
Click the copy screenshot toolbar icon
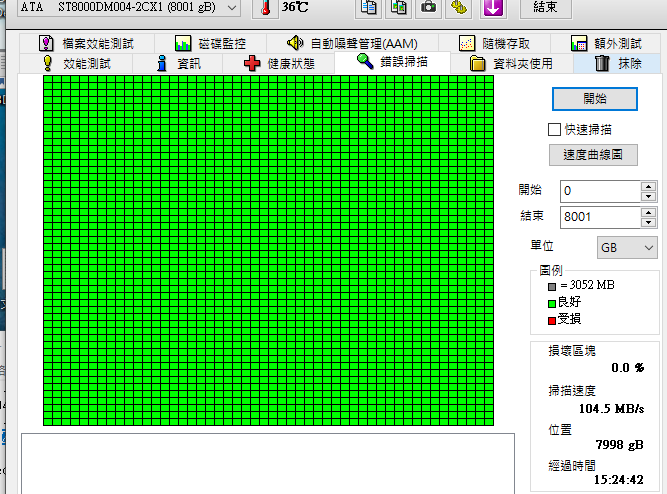(399, 8)
